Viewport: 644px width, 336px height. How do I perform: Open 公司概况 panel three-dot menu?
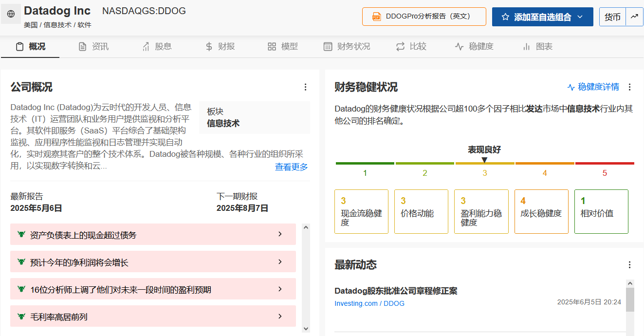point(305,87)
